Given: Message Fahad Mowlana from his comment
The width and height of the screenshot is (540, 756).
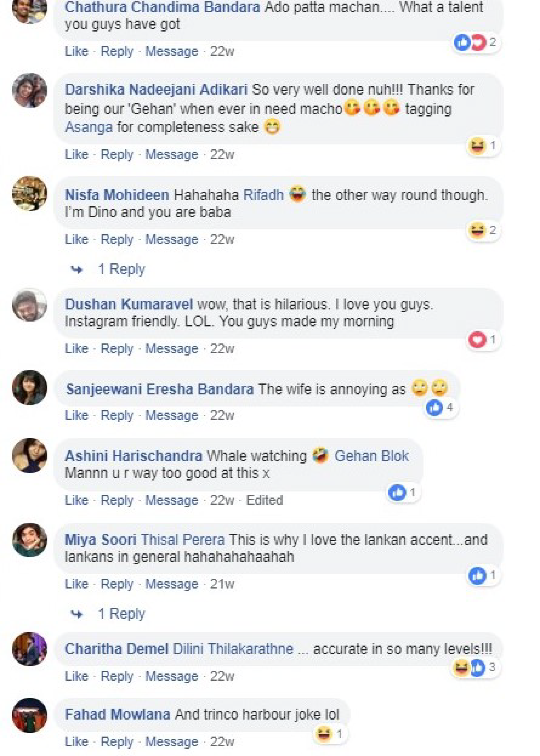Looking at the screenshot, I should click(172, 742).
